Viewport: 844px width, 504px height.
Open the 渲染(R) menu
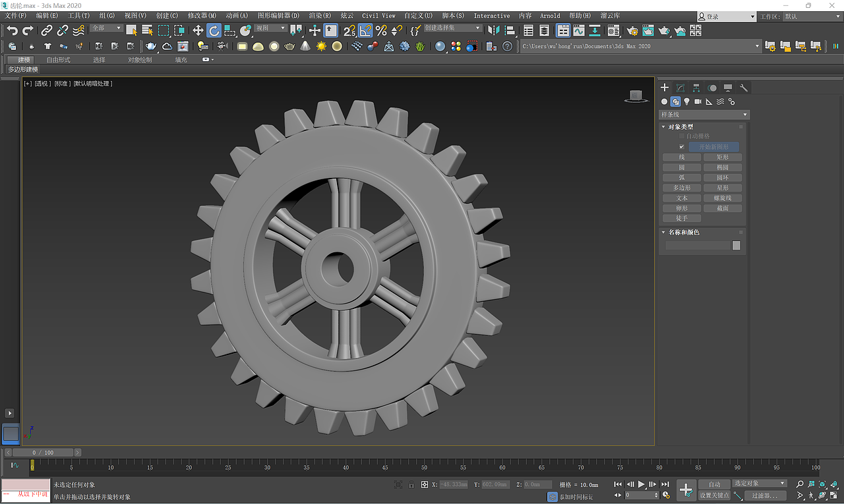[x=320, y=16]
